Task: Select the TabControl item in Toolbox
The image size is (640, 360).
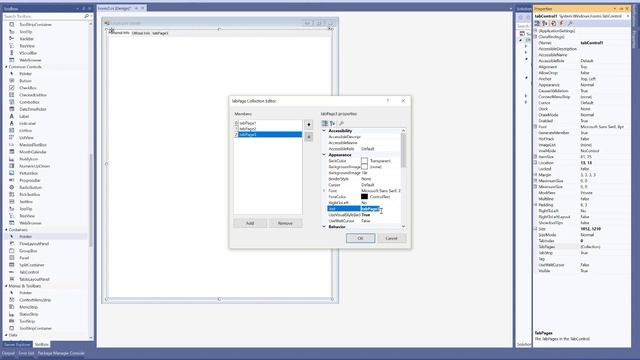Action: 29,272
